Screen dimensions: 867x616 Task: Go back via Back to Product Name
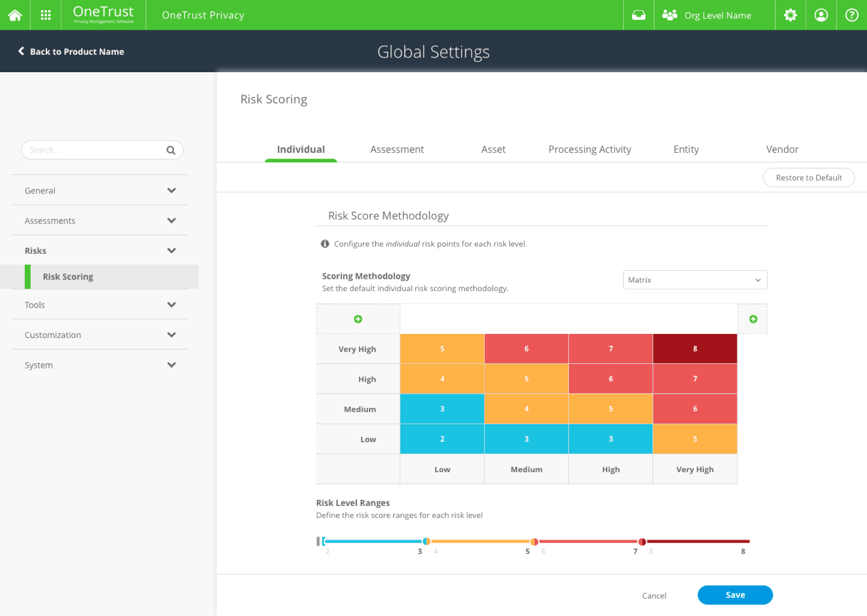coord(71,51)
